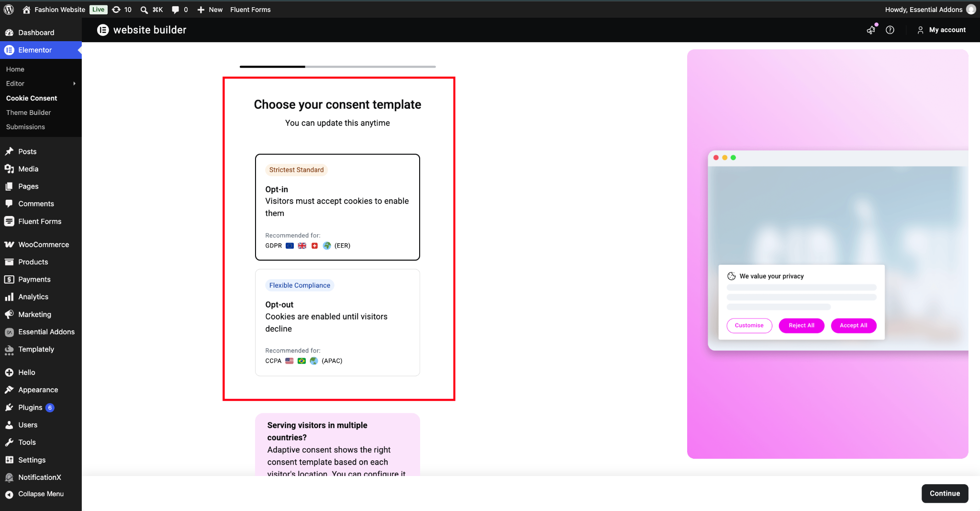Click the help question mark icon
The width and height of the screenshot is (980, 511).
[x=890, y=30]
